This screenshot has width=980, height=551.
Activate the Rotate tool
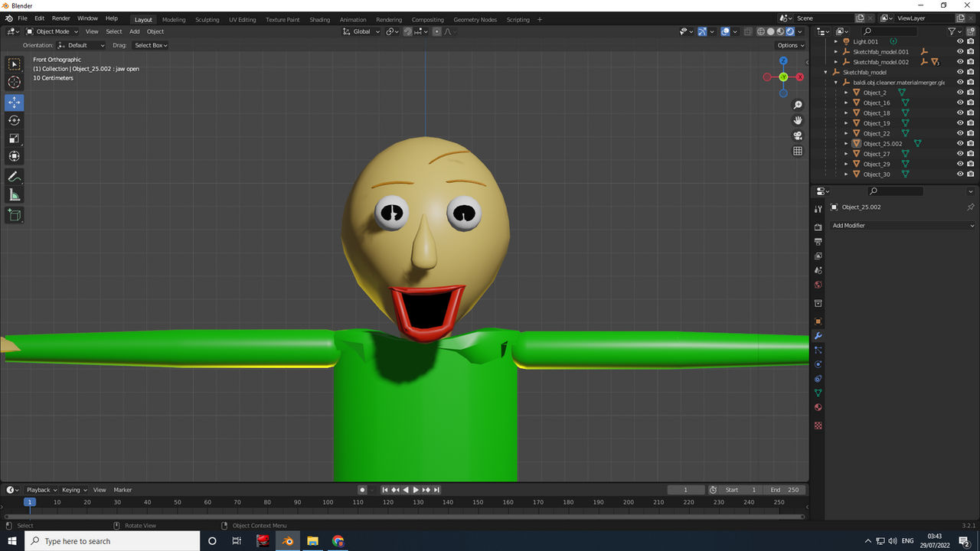[x=15, y=120]
